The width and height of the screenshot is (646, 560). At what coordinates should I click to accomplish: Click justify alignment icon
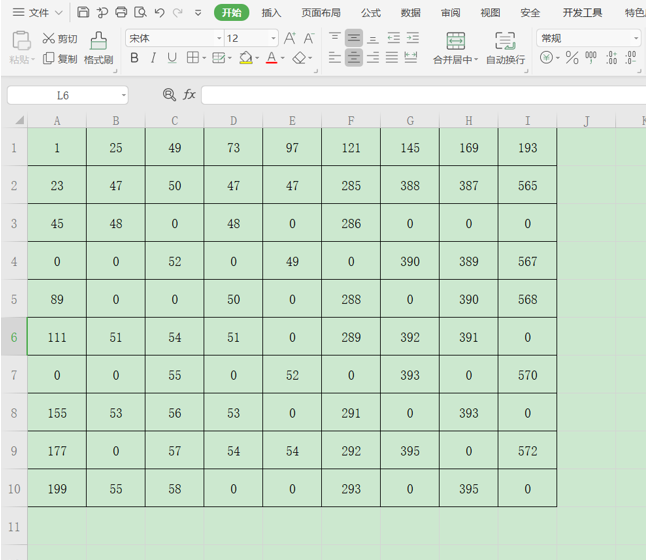[392, 58]
